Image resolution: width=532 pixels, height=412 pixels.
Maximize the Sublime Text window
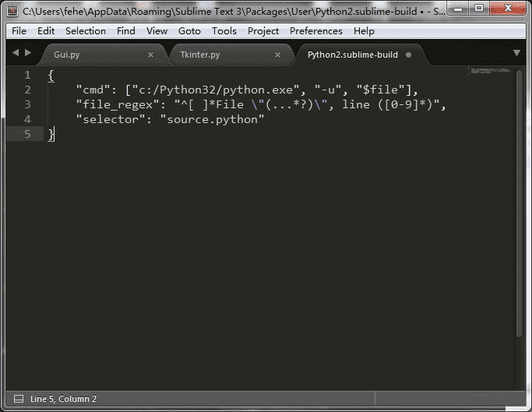[x=479, y=8]
